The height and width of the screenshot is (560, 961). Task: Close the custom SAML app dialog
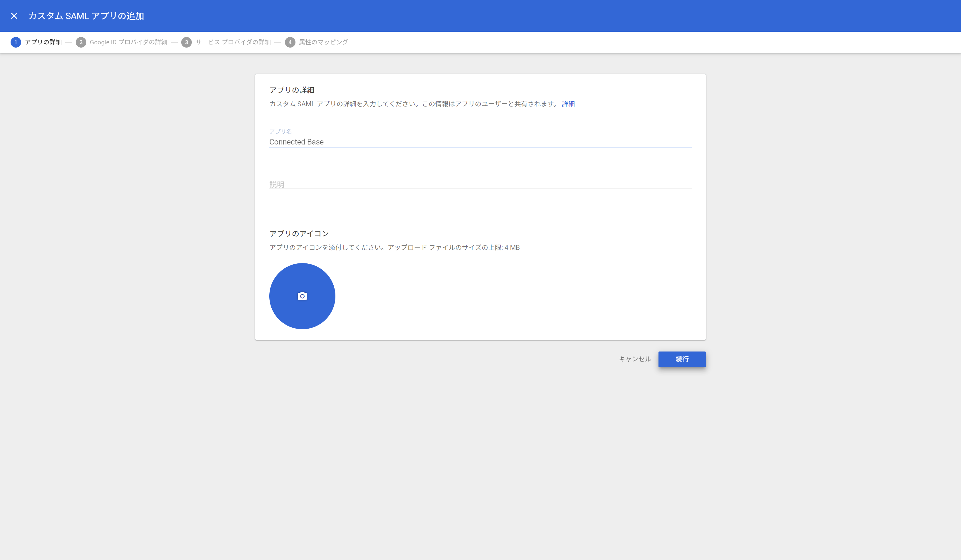pyautogui.click(x=14, y=16)
